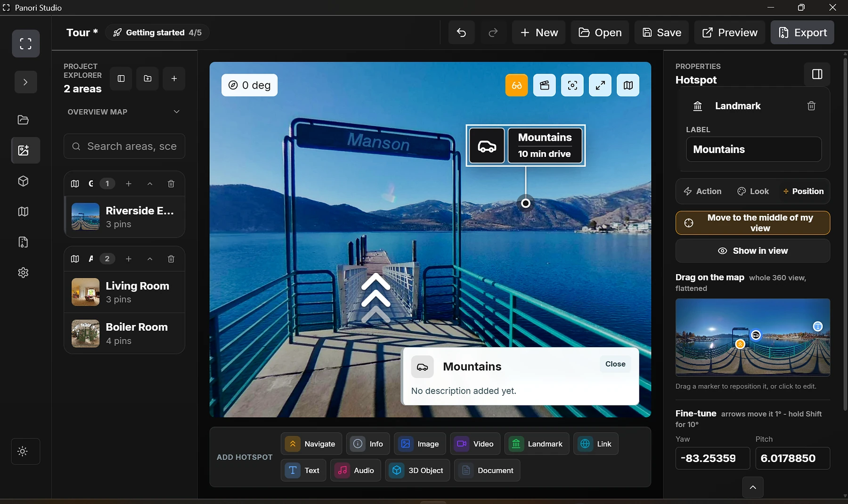
Task: Open the map icon on viewer toolbar
Action: (628, 85)
